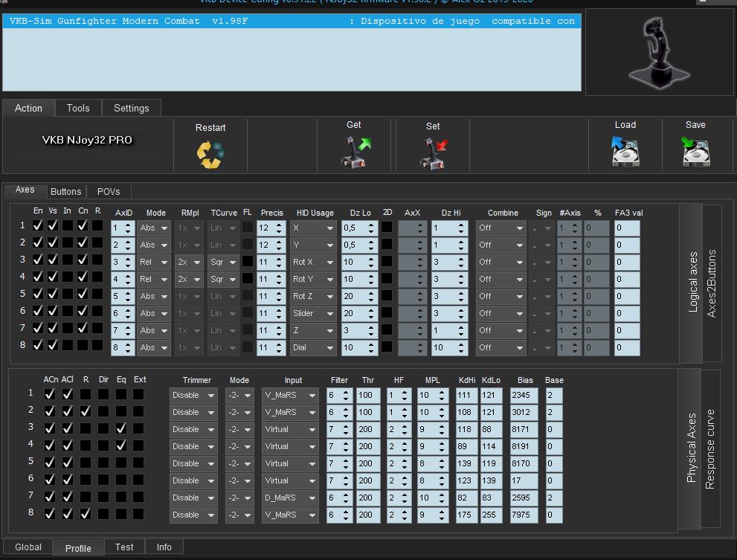Click the 2D black box for axis 1

(x=387, y=228)
